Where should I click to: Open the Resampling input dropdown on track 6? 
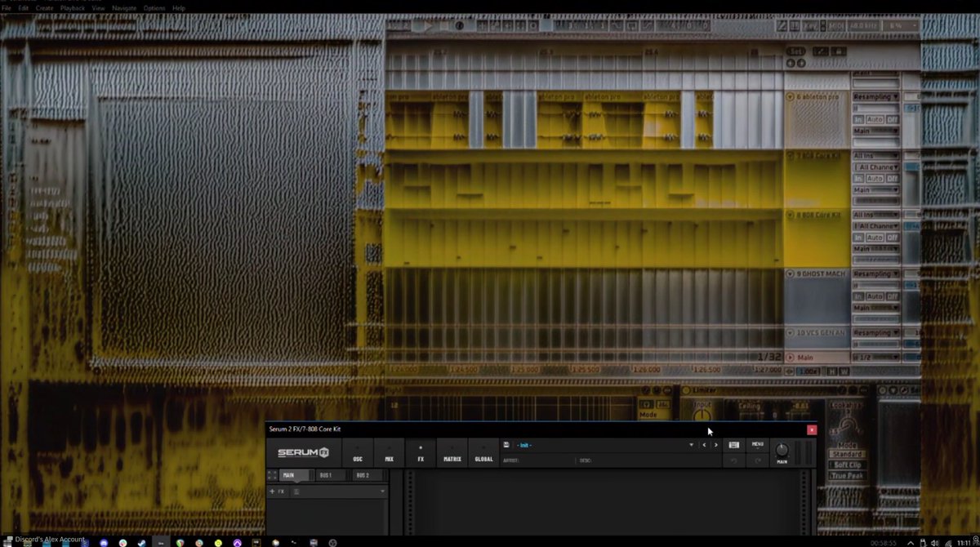point(876,96)
